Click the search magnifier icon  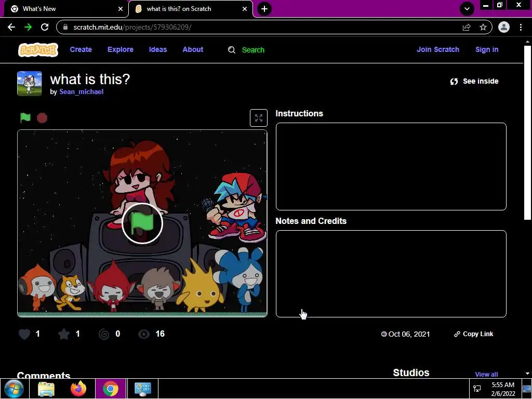click(231, 50)
